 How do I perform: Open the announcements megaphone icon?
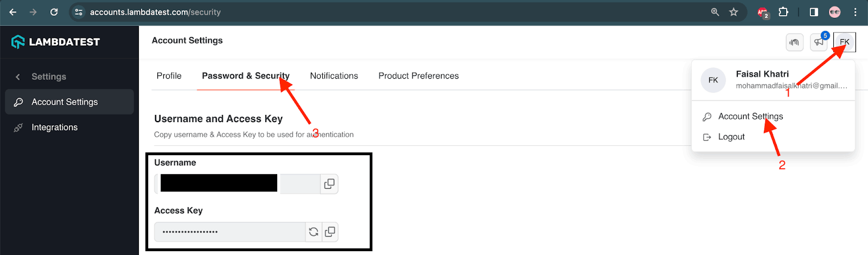pyautogui.click(x=819, y=42)
